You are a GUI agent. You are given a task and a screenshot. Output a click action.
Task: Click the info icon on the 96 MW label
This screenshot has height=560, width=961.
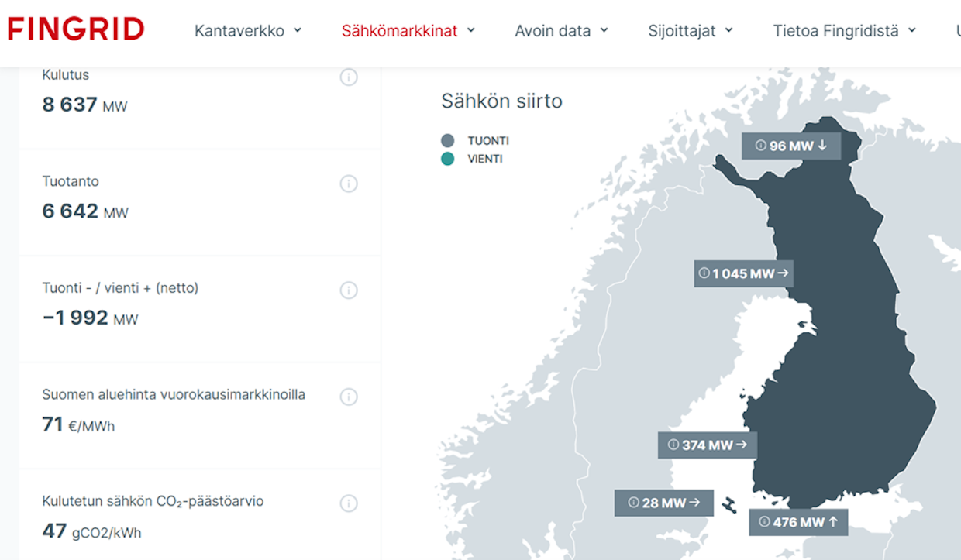[x=759, y=145]
